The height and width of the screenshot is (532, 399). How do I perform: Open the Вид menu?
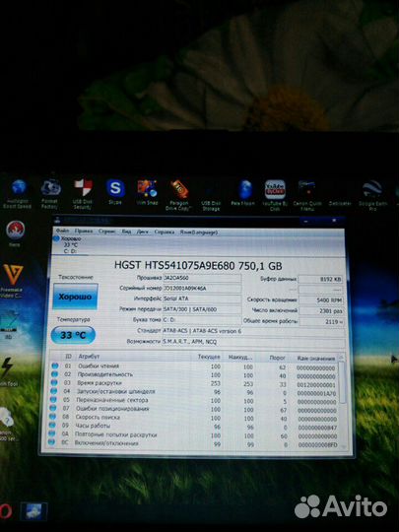coord(126,232)
